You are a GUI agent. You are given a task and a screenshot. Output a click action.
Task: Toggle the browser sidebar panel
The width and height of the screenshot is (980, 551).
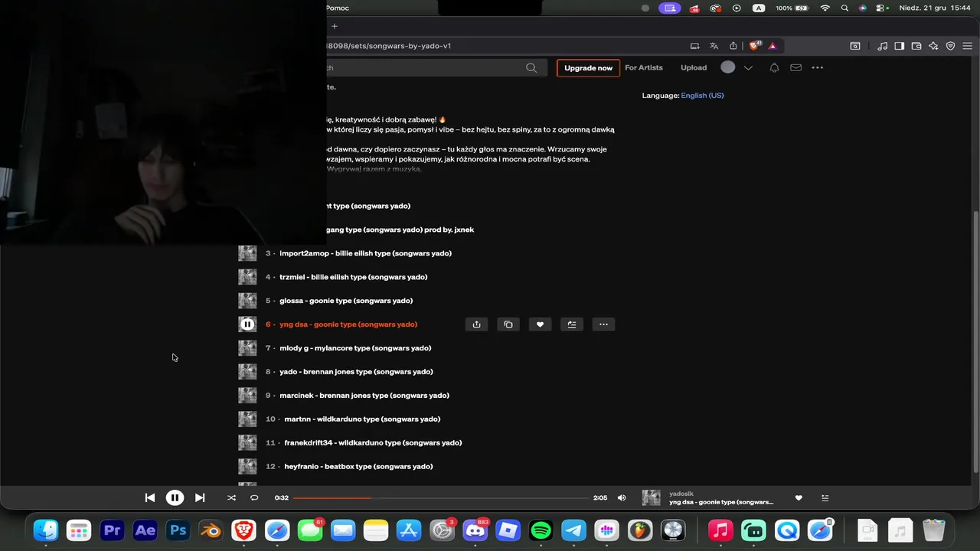point(900,46)
